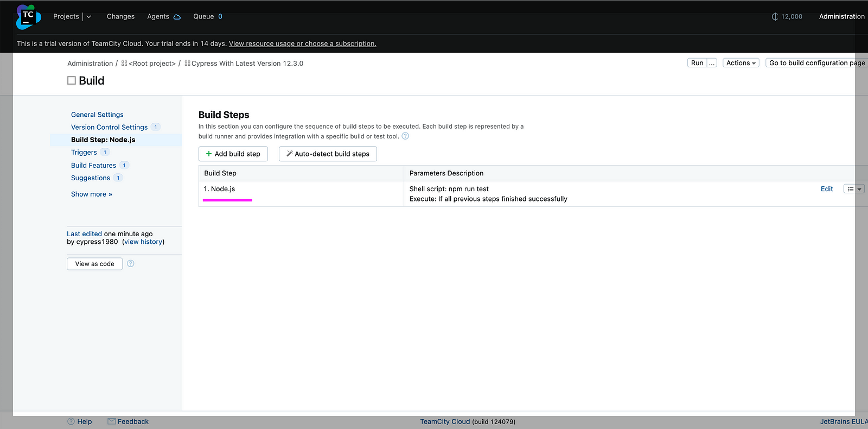Click the help icon after build steps description
868x429 pixels.
point(405,136)
